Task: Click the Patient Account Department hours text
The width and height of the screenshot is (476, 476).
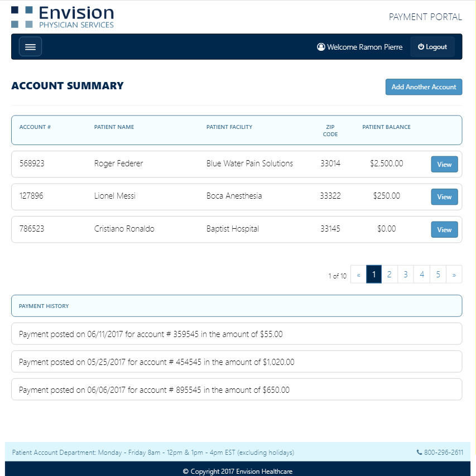Action: click(153, 453)
